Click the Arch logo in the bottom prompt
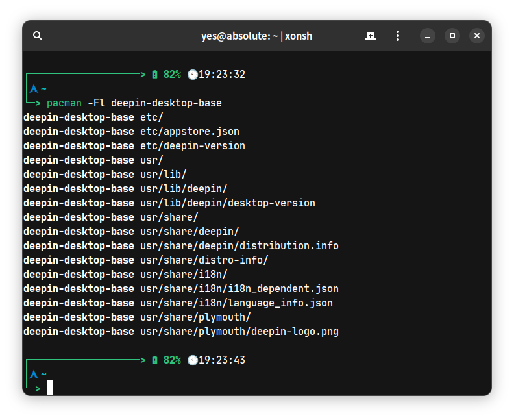Viewport: 514px width, 420px height. (34, 375)
